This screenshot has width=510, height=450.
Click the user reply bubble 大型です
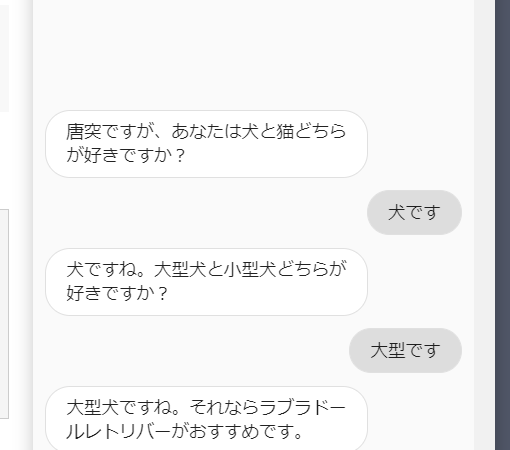405,350
